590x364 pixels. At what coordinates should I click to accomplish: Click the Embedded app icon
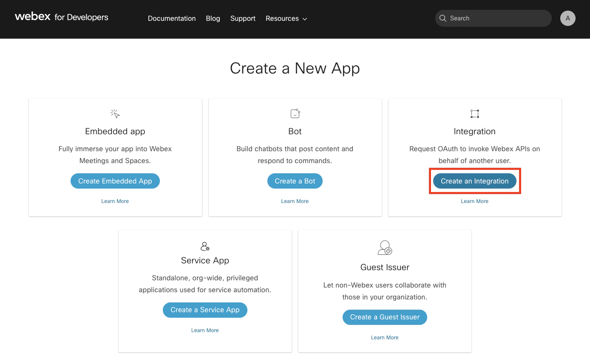tap(115, 113)
